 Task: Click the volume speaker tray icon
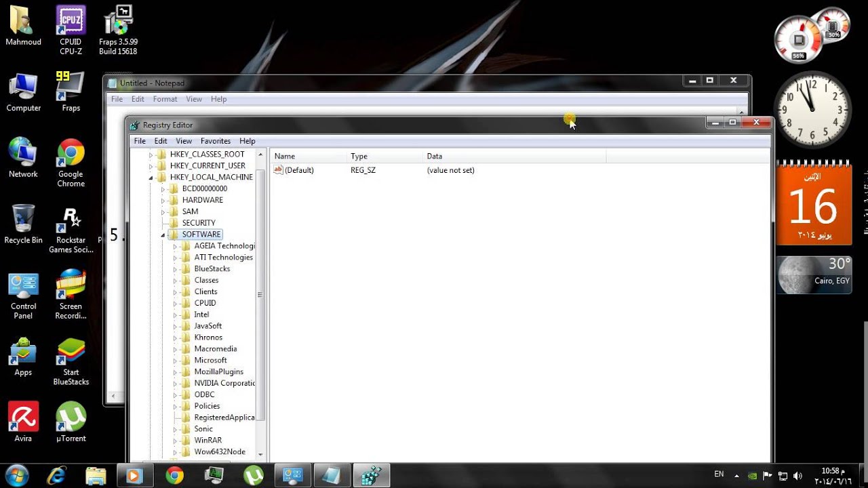point(798,476)
